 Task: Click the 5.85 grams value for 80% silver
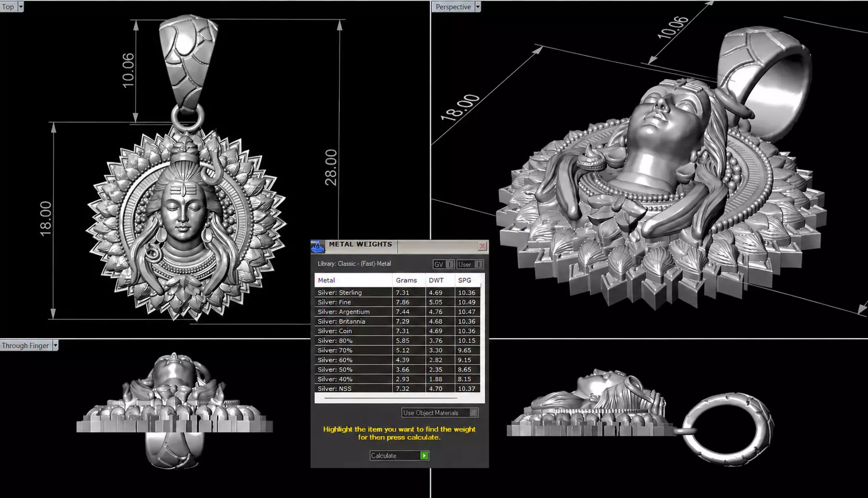click(403, 340)
